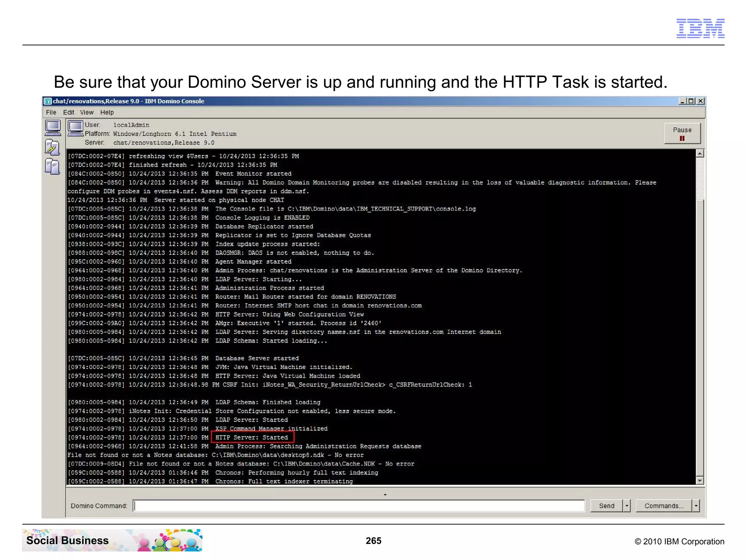Screen dimensions: 747x560
Task: Click the small splitter arrow above command bar
Action: tap(385, 494)
